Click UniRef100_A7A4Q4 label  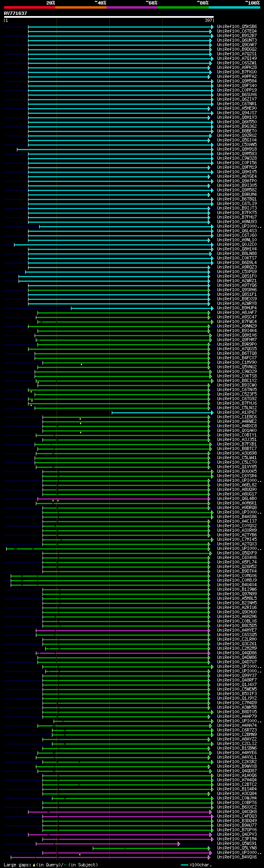237,780
